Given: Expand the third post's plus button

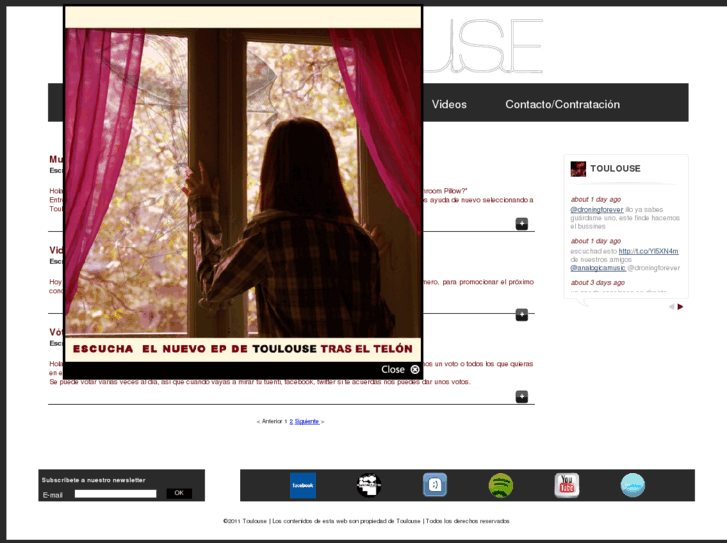Looking at the screenshot, I should (522, 397).
